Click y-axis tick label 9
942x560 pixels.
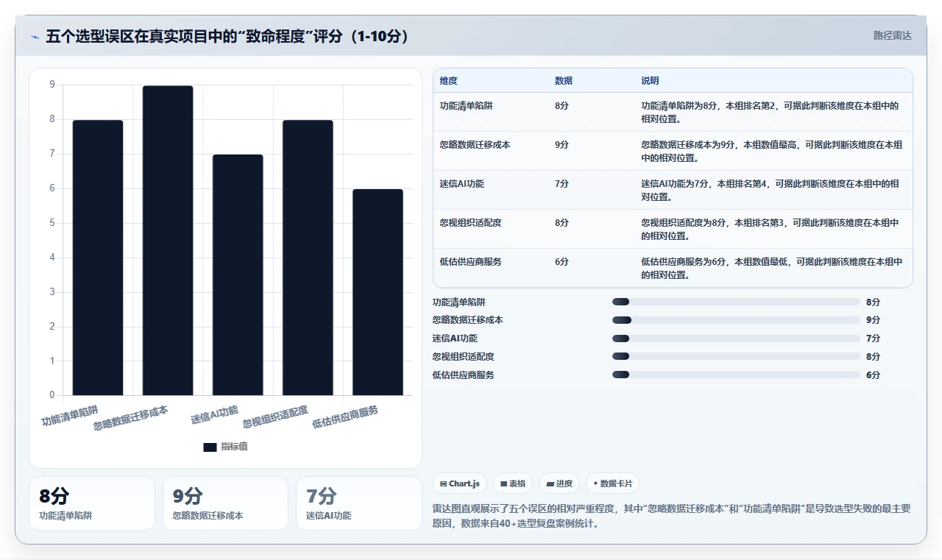click(52, 85)
